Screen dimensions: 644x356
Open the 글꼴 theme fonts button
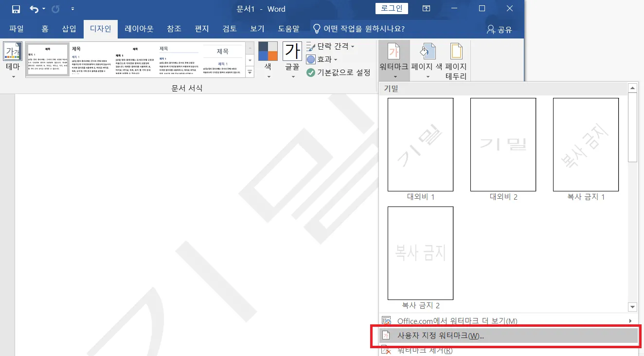tap(293, 60)
